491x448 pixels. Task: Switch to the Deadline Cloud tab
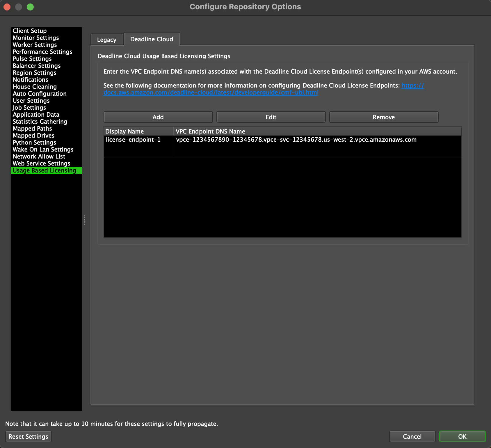tap(152, 39)
